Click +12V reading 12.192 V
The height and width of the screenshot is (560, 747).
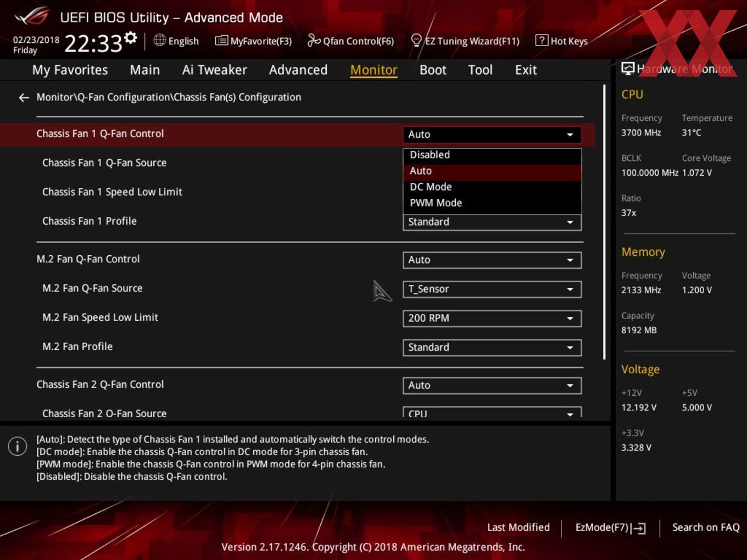coord(639,408)
